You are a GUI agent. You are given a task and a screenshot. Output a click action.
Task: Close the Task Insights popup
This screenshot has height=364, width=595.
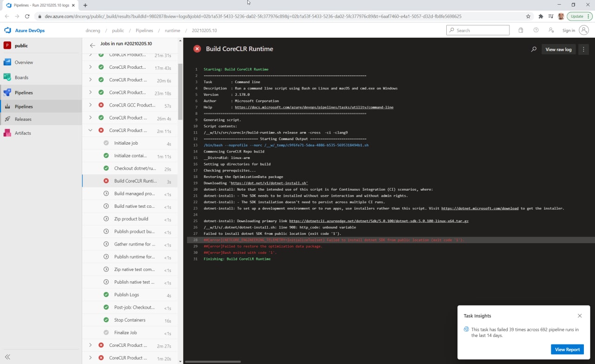[580, 316]
